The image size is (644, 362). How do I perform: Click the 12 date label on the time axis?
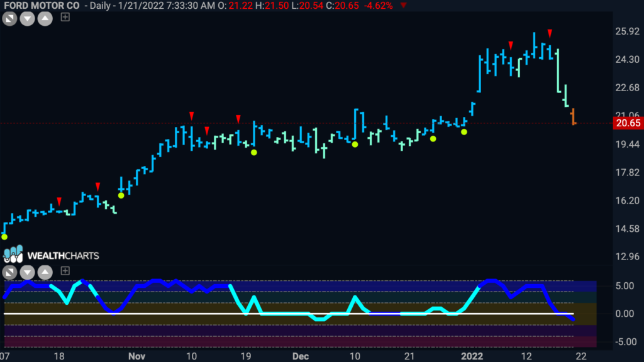(526, 356)
